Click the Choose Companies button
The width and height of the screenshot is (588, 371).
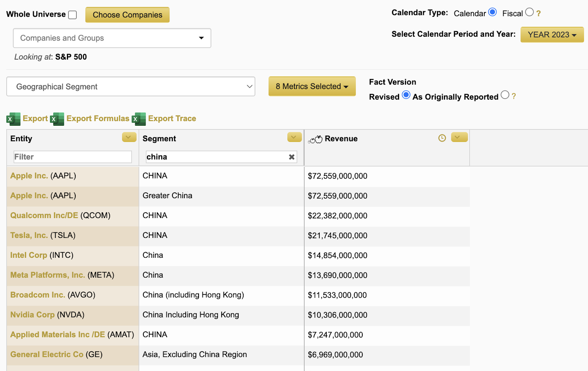point(128,15)
